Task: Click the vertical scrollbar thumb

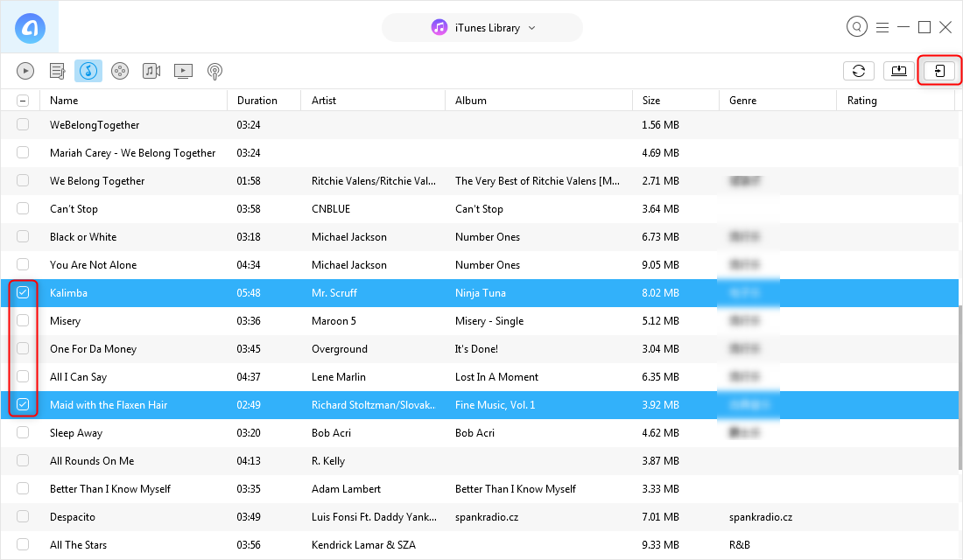Action: click(x=959, y=388)
